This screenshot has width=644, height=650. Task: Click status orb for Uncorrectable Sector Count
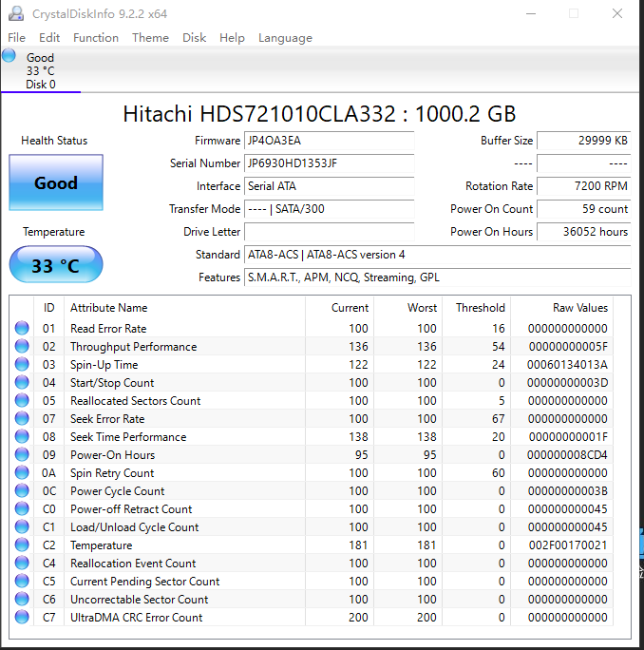pyautogui.click(x=22, y=599)
